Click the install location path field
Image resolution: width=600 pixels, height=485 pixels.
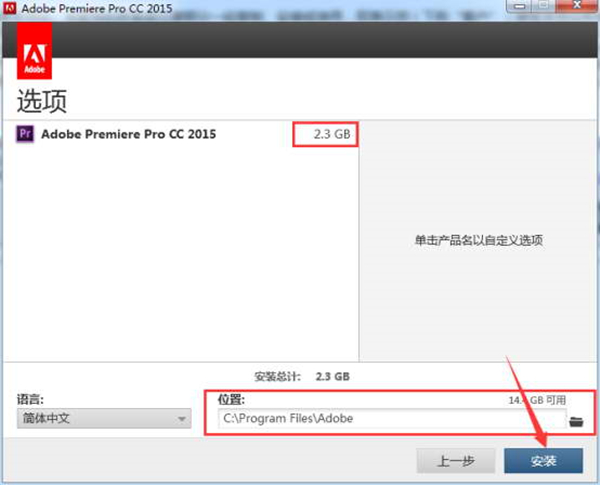(x=392, y=418)
